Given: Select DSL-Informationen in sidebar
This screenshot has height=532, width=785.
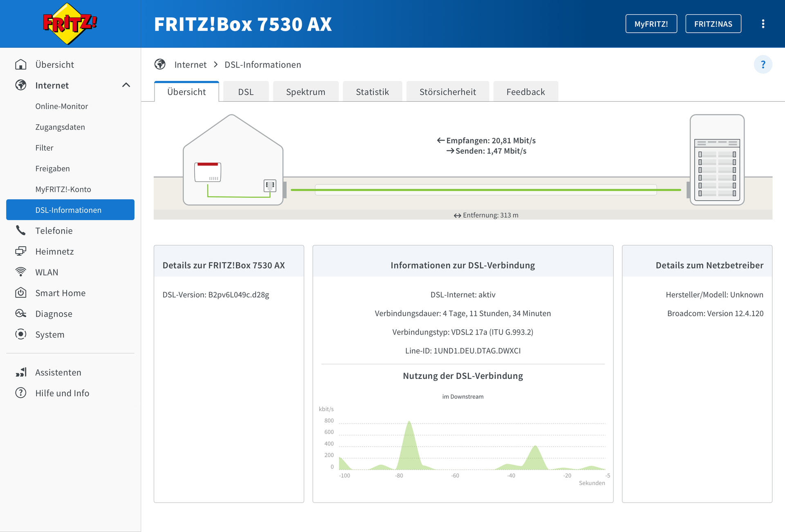Looking at the screenshot, I should tap(70, 210).
